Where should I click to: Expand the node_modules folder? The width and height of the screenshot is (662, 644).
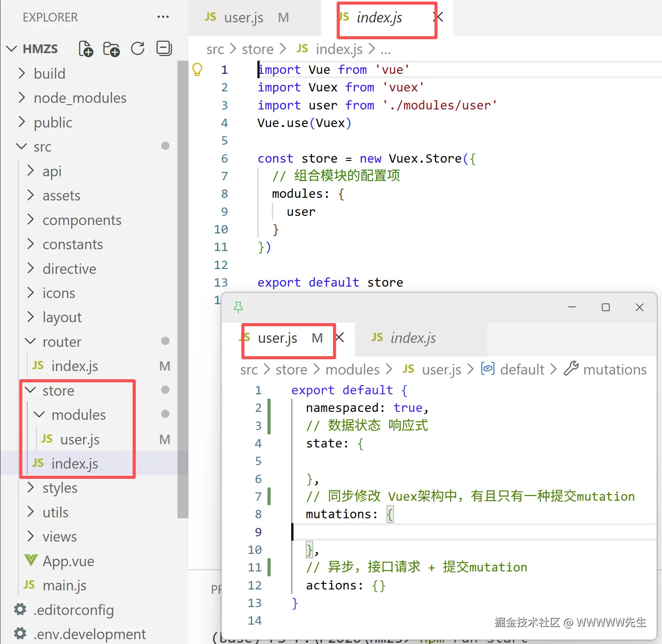22,98
